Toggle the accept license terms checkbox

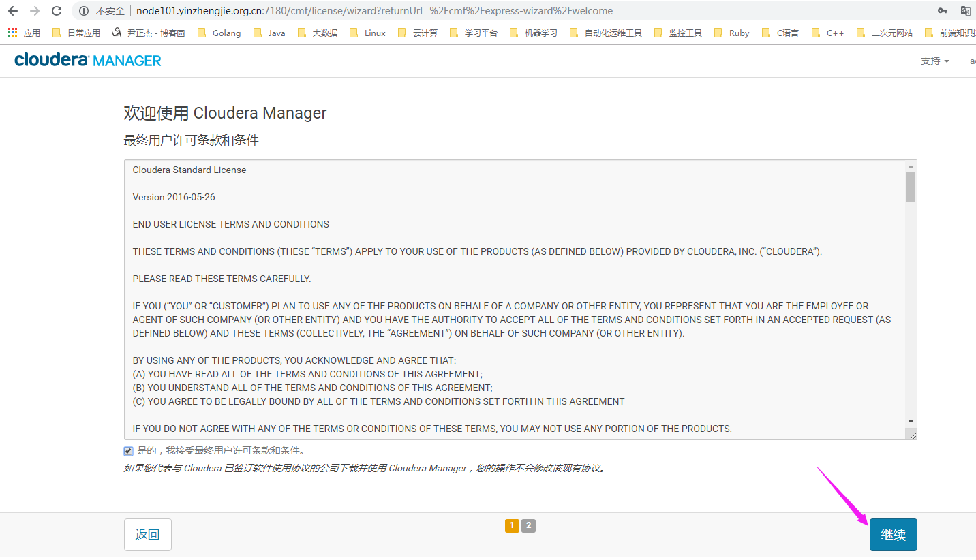[129, 451]
